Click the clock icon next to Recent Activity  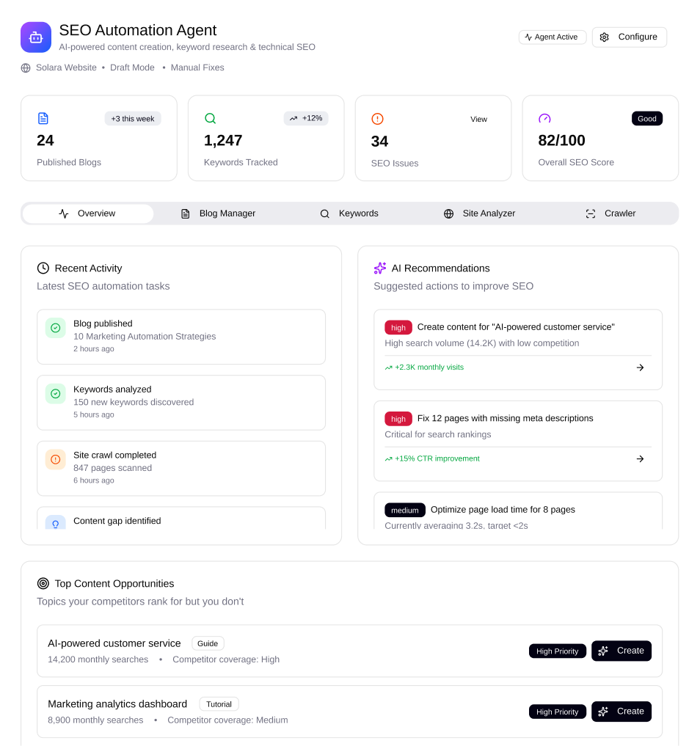[x=43, y=268]
